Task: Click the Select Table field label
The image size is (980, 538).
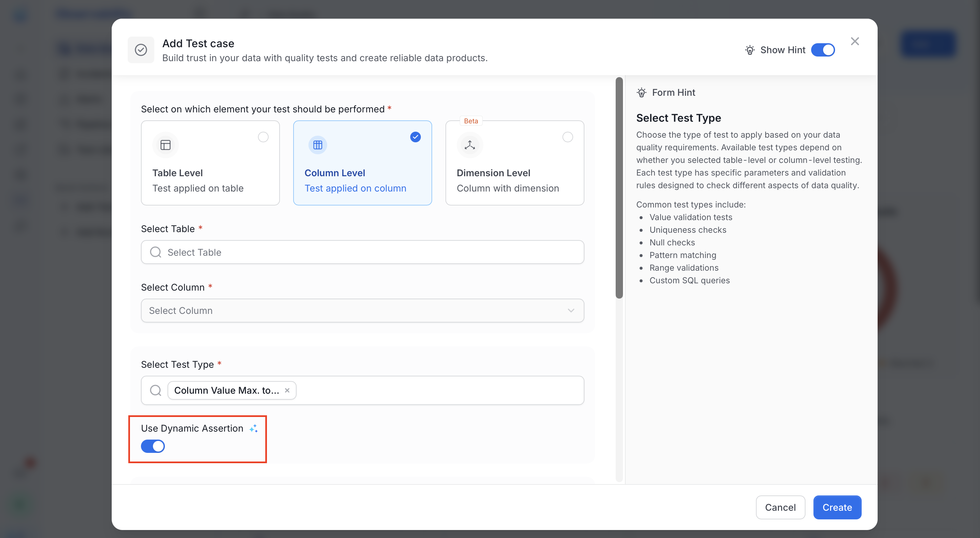Action: click(168, 229)
